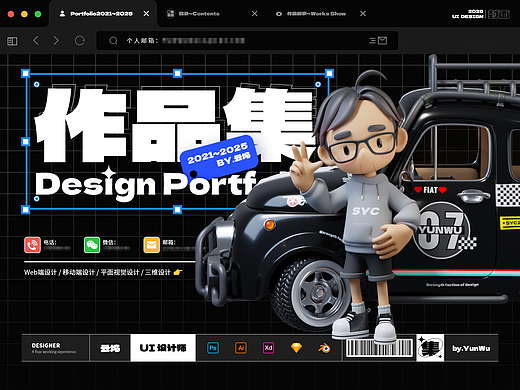This screenshot has width=520, height=390.
Task: Click the 电话 phone label
Action: click(50, 242)
